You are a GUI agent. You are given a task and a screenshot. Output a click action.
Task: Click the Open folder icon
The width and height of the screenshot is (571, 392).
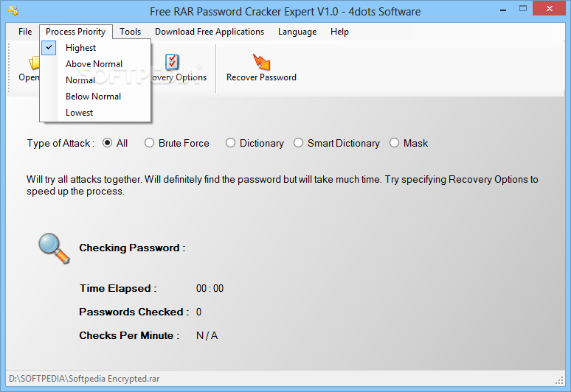(34, 63)
